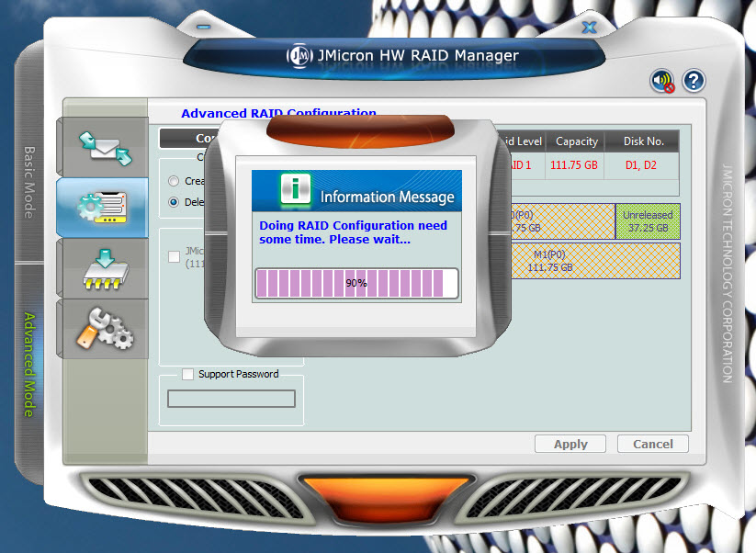Close the RAID Manager with X

click(589, 27)
